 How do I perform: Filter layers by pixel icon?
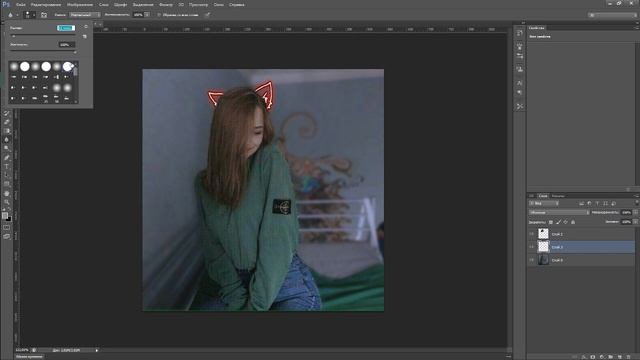pos(581,203)
